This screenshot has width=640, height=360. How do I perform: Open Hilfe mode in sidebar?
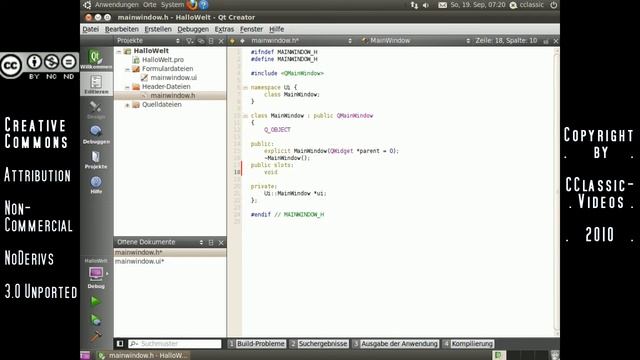[96, 184]
